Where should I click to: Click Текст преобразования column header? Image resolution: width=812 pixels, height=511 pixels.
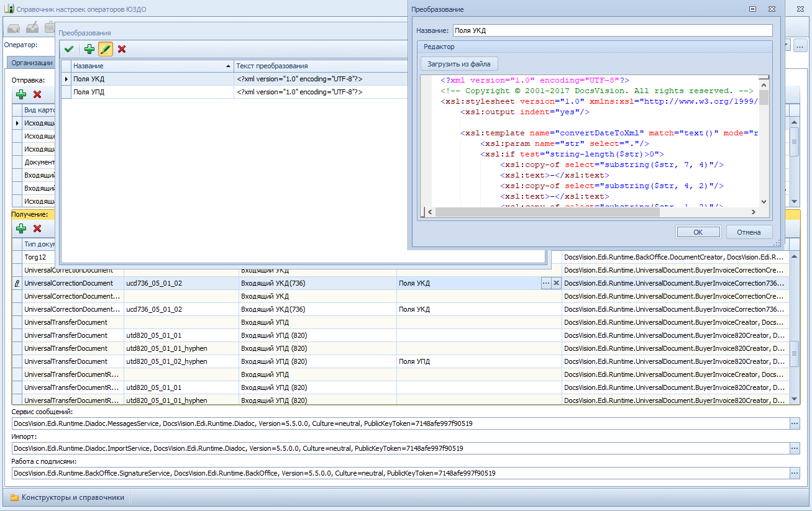pyautogui.click(x=319, y=66)
